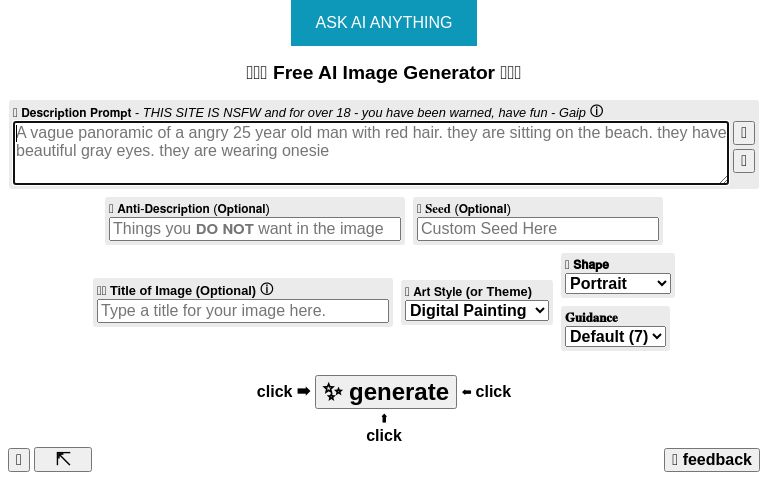Click the Guidance label above the dropdown
768x480 pixels.
pos(592,318)
